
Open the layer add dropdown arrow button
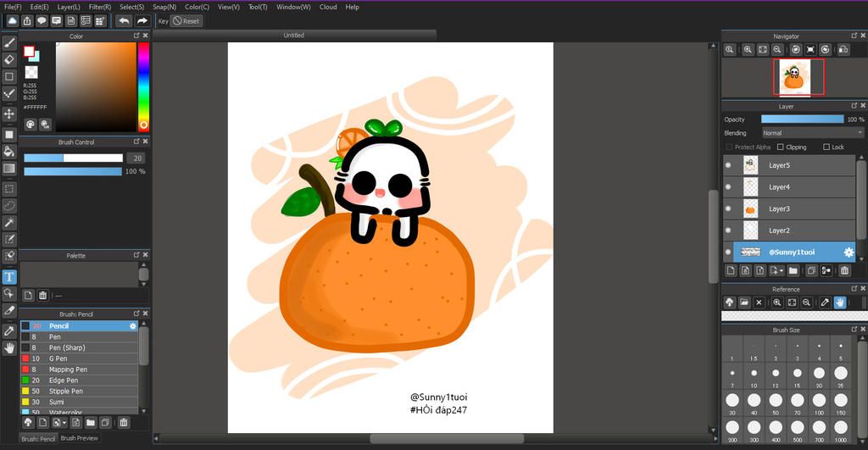tap(776, 270)
